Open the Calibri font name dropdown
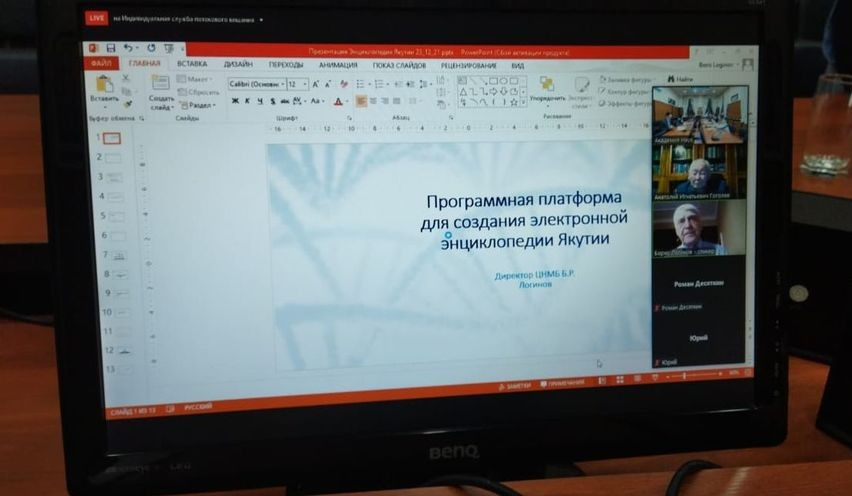Viewport: 852px width, 496px height. [x=281, y=84]
